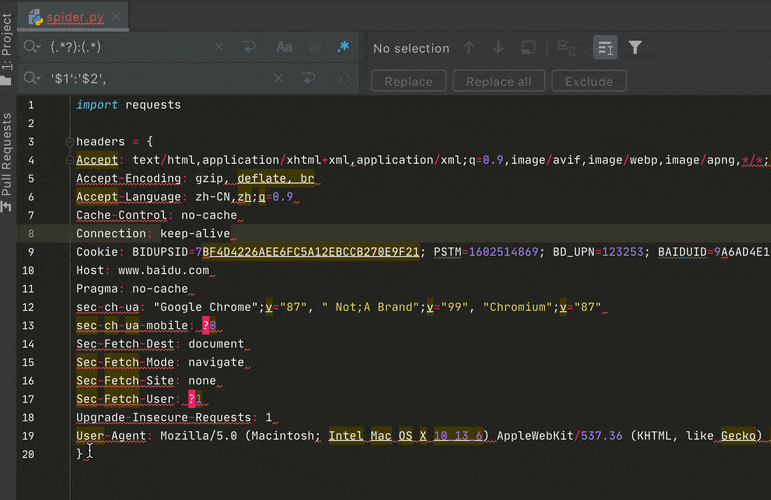Clear the replace field text
Screen dimensions: 771x500
[x=279, y=78]
